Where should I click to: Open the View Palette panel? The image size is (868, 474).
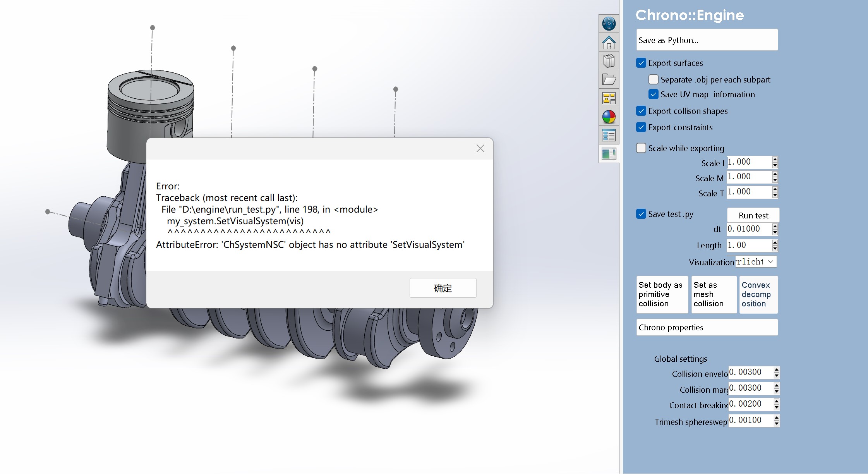609,98
